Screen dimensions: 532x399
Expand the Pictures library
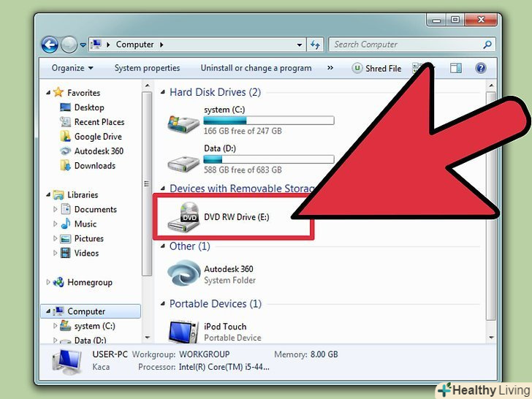point(56,238)
